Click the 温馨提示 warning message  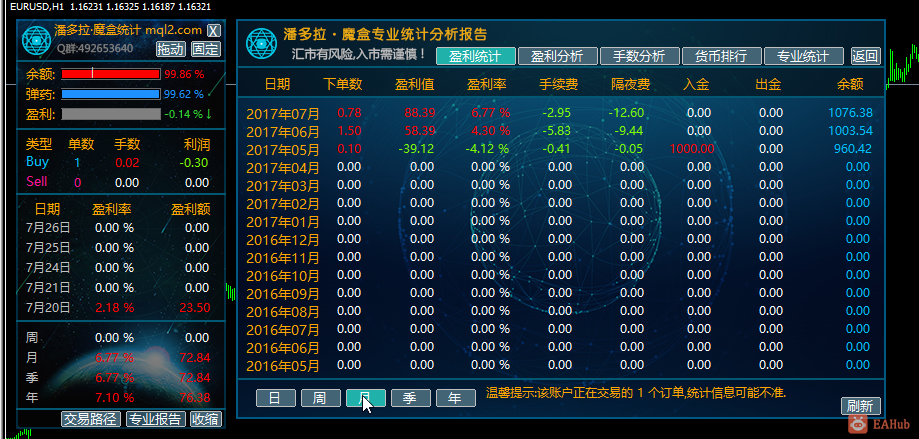pyautogui.click(x=635, y=392)
